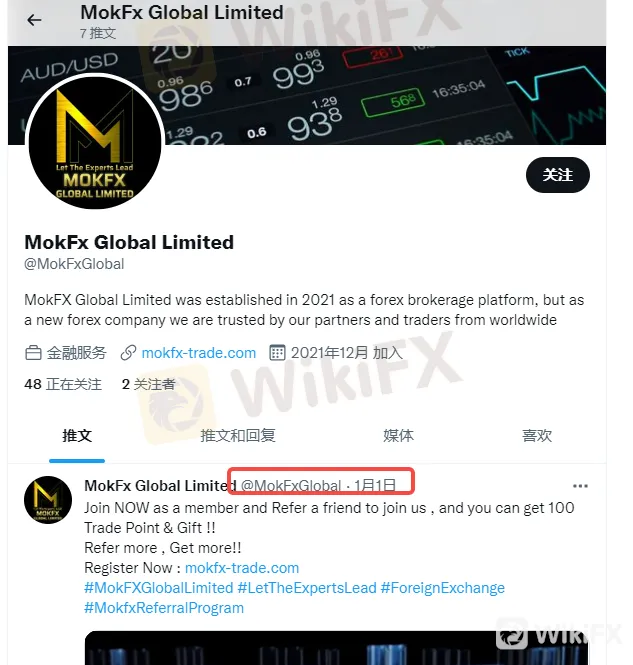Click the mokfx-trade.com link in tweet
This screenshot has width=633, height=665.
(x=242, y=568)
